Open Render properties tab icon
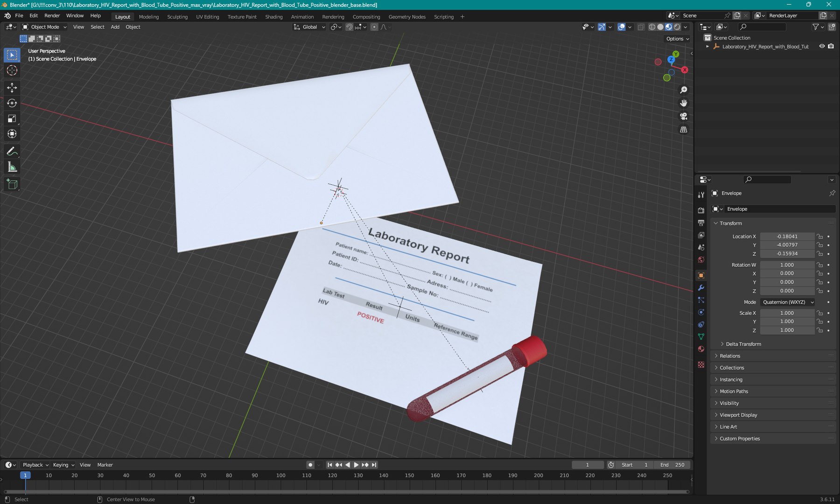840x504 pixels. tap(701, 210)
